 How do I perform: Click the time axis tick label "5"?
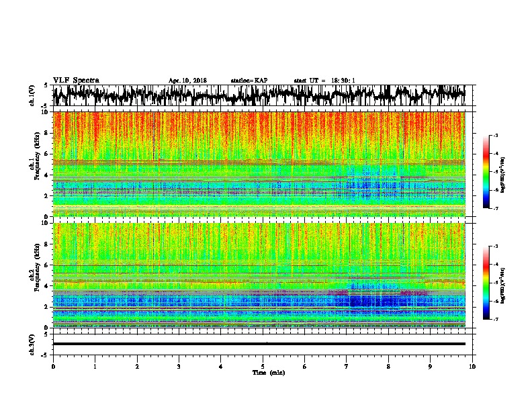click(263, 367)
